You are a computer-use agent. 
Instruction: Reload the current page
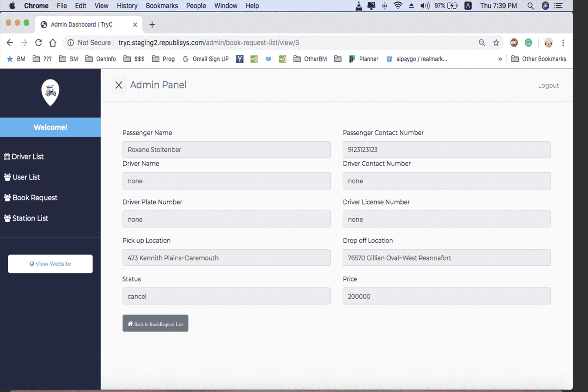pyautogui.click(x=38, y=43)
